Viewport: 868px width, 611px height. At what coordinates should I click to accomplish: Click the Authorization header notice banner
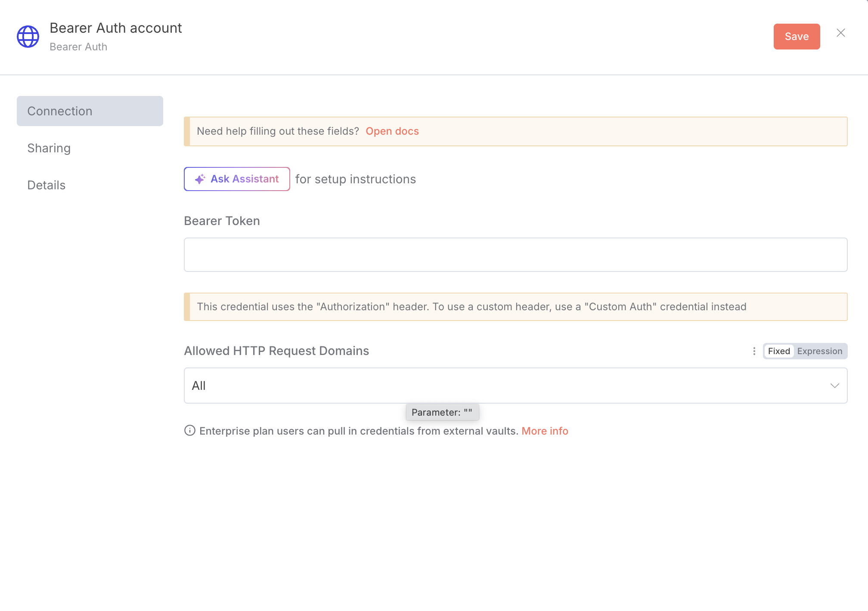click(x=515, y=307)
